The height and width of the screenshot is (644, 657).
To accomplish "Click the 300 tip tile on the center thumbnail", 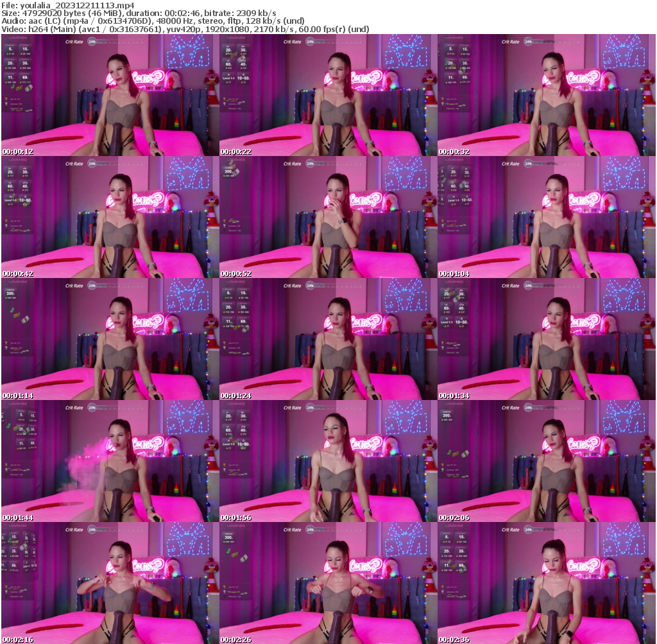I will [228, 171].
